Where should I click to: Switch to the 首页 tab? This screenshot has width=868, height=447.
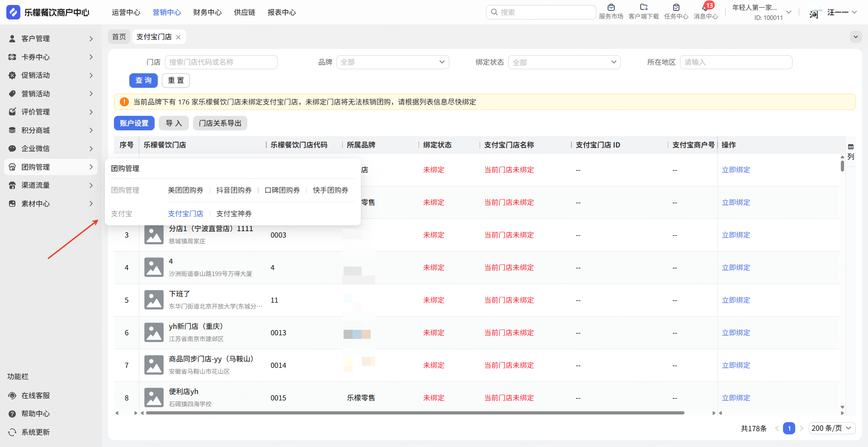pos(119,37)
